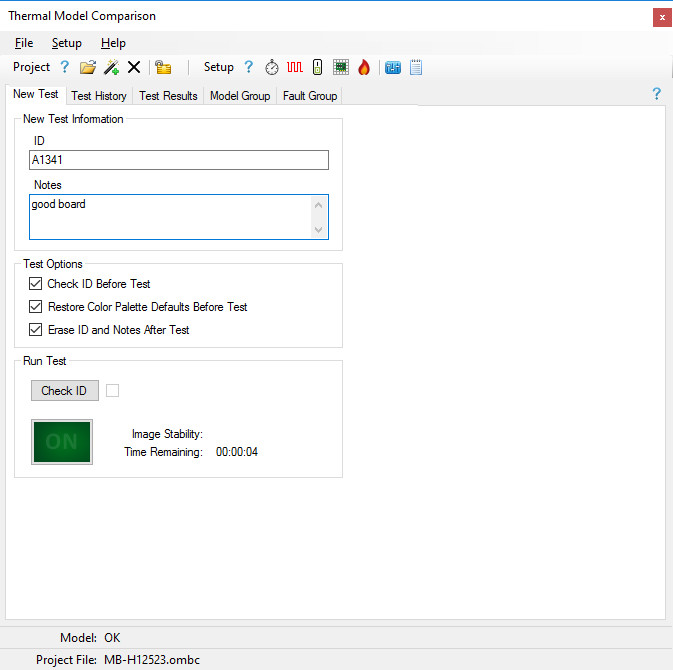Screen dimensions: 673x670
Task: Open the flame thermal setup icon
Action: pos(364,67)
